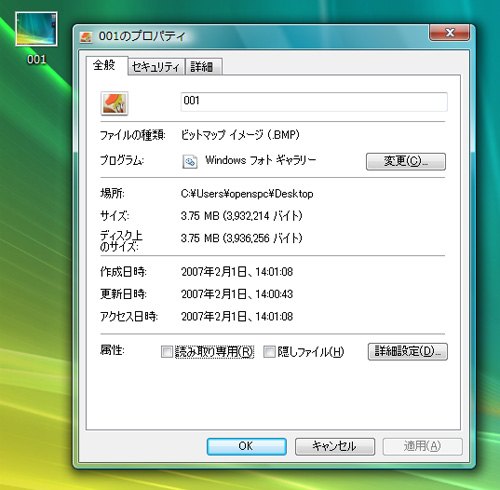Confirm with the OK button

247,446
